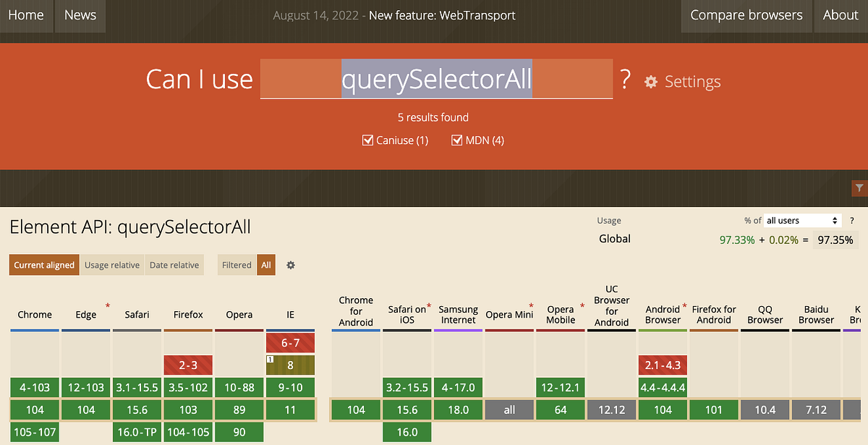
Task: Click the question mark after the search box
Action: [625, 80]
